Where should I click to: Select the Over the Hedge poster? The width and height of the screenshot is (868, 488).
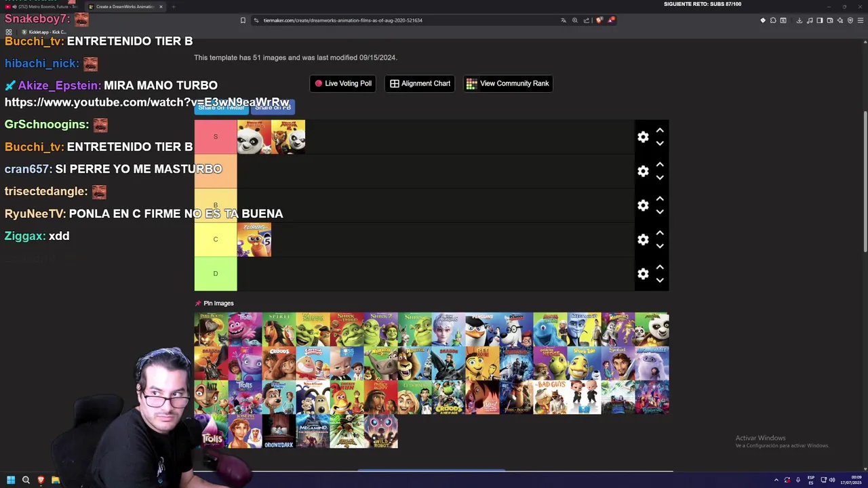click(x=550, y=363)
